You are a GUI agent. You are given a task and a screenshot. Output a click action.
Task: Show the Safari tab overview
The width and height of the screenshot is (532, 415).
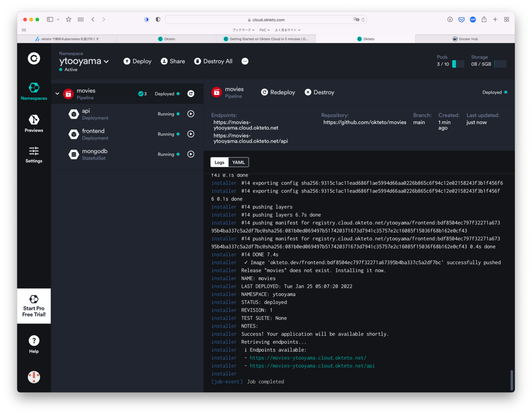[507, 19]
